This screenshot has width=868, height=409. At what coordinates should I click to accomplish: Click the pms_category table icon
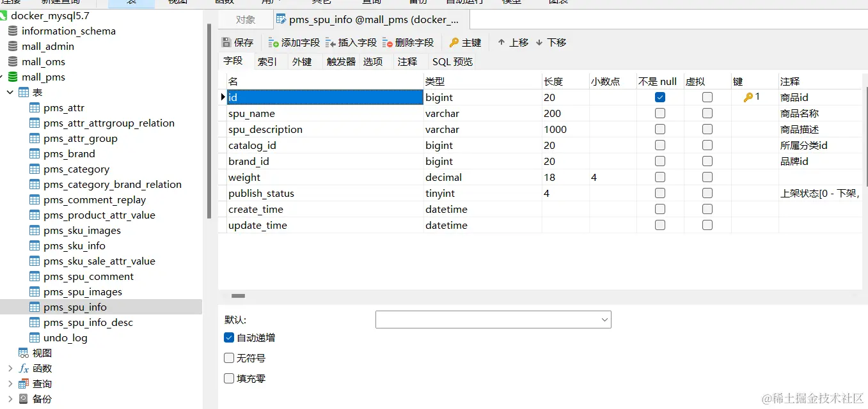tap(35, 169)
